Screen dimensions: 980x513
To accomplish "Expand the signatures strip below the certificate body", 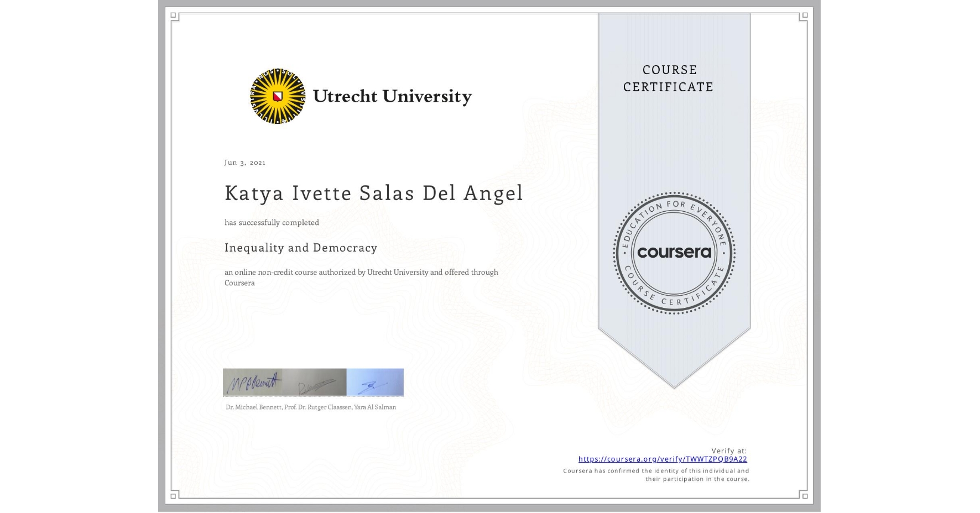I will (x=312, y=381).
